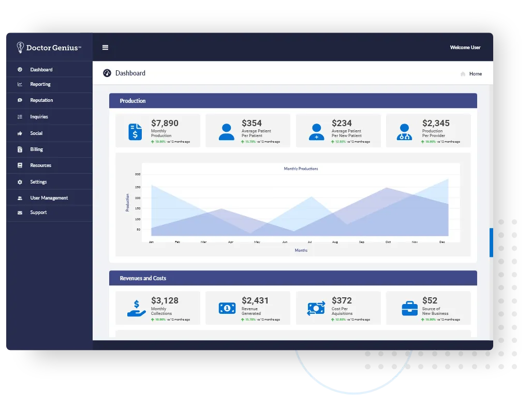The width and height of the screenshot is (532, 395).
Task: Open Settings from the sidebar
Action: pyautogui.click(x=38, y=182)
